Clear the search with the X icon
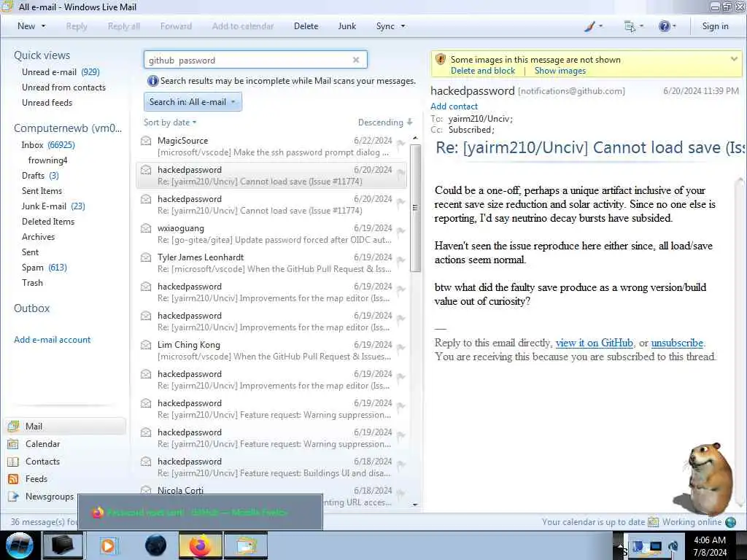Image resolution: width=747 pixels, height=560 pixels. 356,60
